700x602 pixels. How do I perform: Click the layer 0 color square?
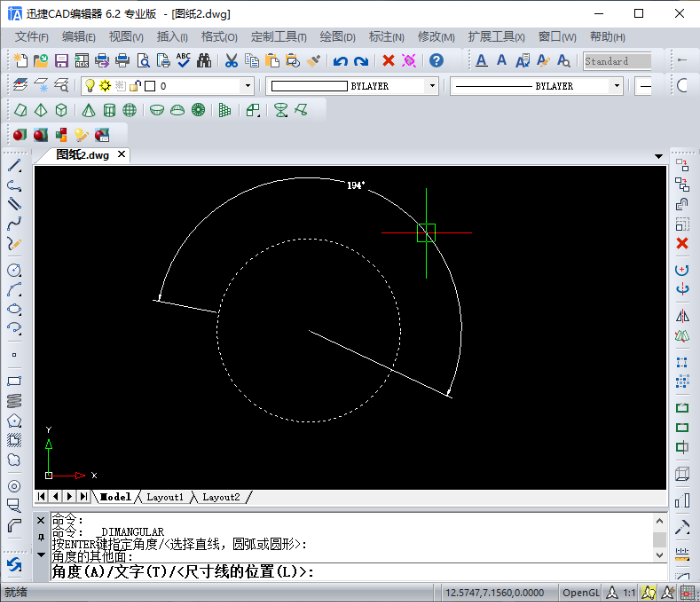(150, 86)
